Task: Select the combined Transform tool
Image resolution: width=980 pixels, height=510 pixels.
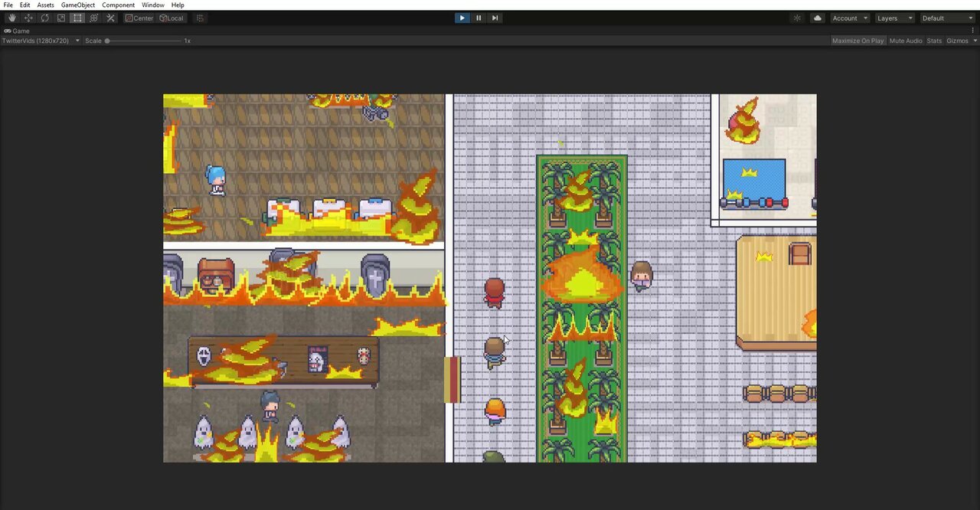Action: [x=94, y=18]
